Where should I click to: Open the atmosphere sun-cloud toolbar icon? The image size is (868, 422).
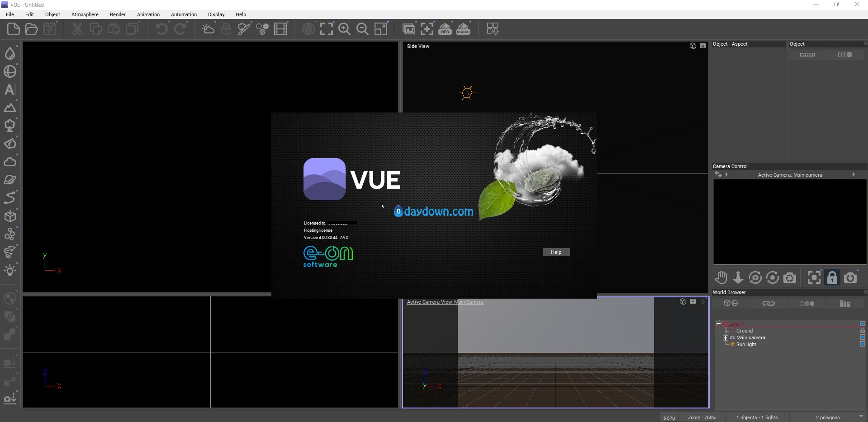208,29
